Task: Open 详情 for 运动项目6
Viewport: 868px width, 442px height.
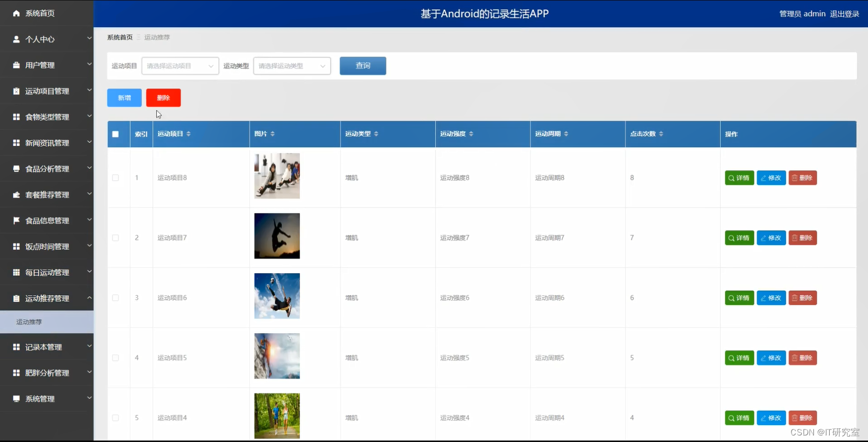Action: [739, 298]
